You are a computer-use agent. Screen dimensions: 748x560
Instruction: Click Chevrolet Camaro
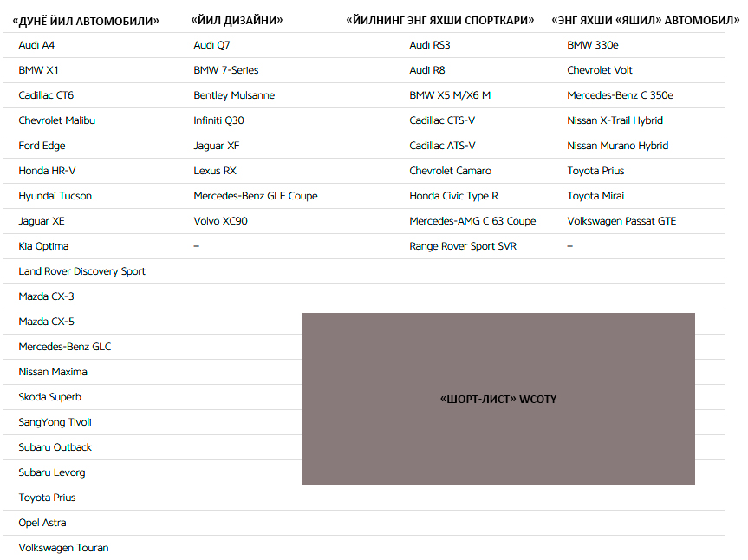tap(451, 171)
